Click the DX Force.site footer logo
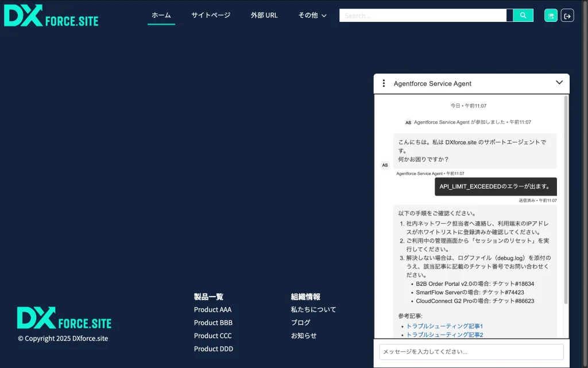The height and width of the screenshot is (368, 588). tap(64, 318)
